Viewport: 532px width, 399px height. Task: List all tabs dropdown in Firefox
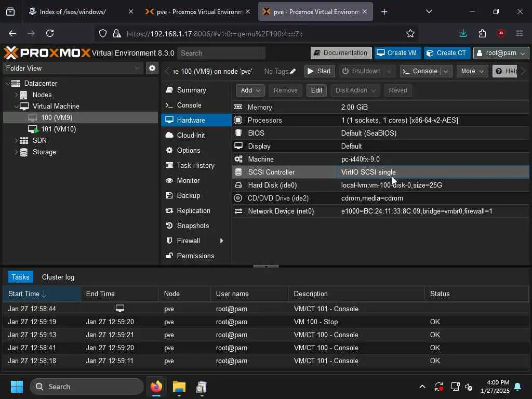(x=429, y=12)
